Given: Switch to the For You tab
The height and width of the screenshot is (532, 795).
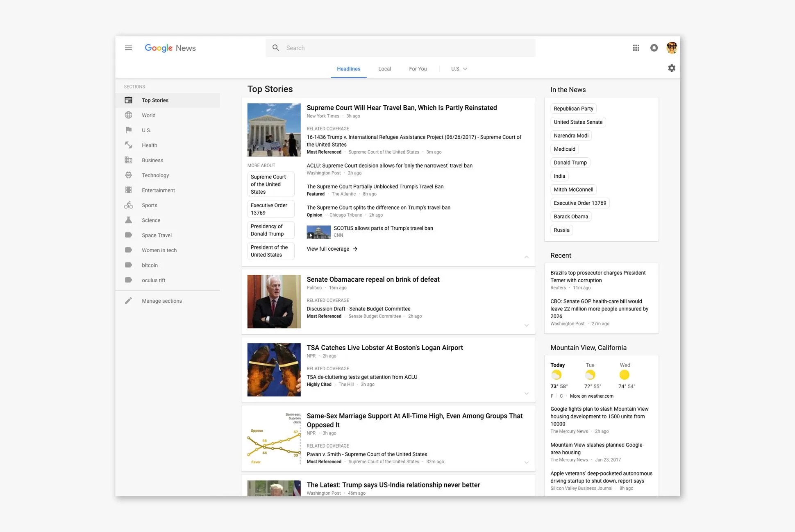Looking at the screenshot, I should pyautogui.click(x=418, y=68).
